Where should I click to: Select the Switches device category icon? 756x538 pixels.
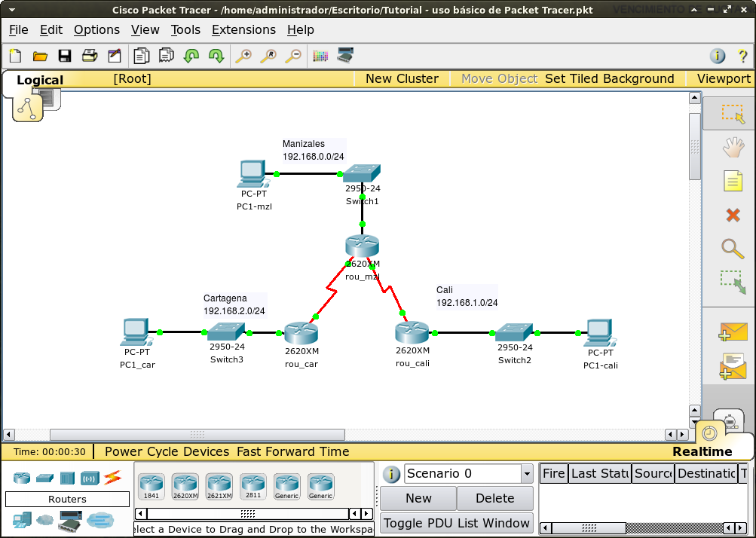pos(44,478)
